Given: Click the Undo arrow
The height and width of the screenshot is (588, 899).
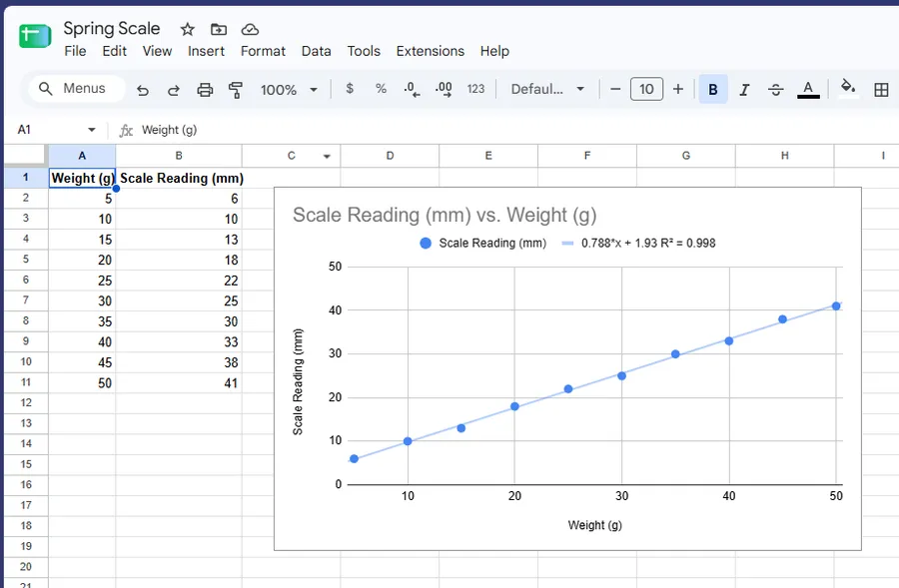Looking at the screenshot, I should [x=143, y=90].
